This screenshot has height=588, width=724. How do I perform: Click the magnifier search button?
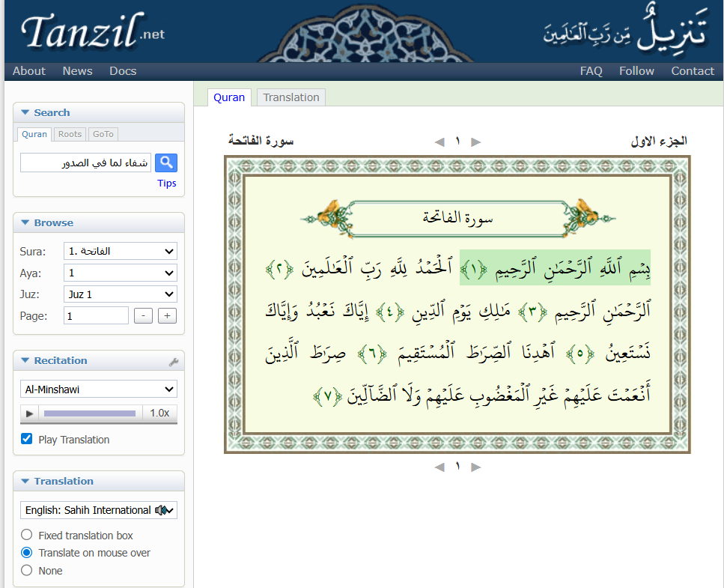pyautogui.click(x=166, y=163)
